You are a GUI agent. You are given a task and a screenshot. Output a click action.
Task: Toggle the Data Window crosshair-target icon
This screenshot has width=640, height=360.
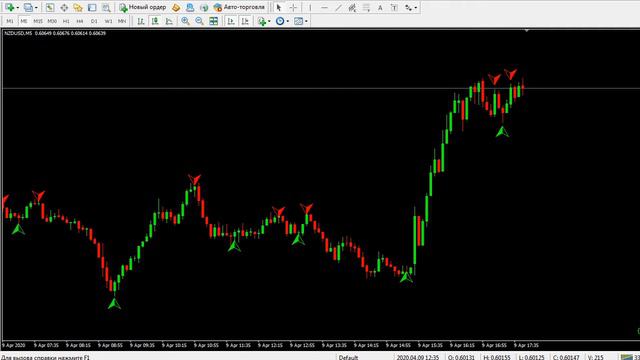click(64, 7)
